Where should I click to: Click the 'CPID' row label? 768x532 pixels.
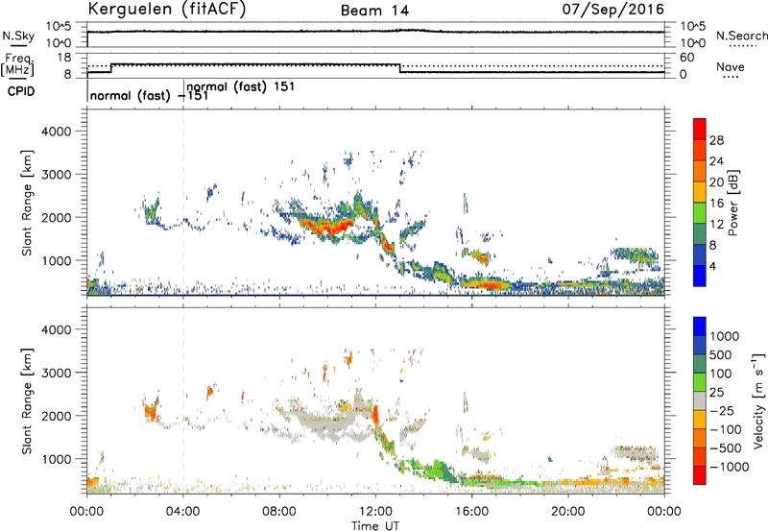pyautogui.click(x=21, y=91)
